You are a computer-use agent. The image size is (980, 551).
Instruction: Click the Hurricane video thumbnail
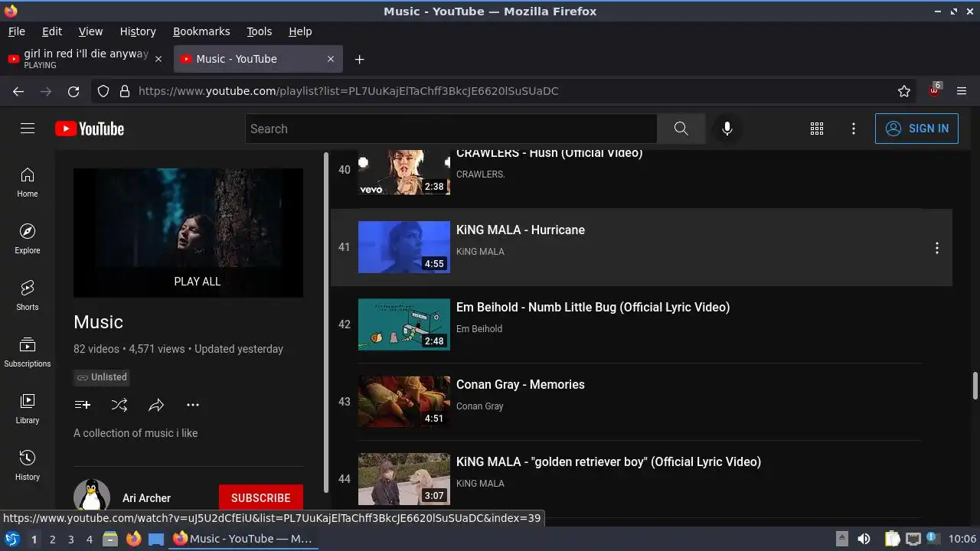404,247
